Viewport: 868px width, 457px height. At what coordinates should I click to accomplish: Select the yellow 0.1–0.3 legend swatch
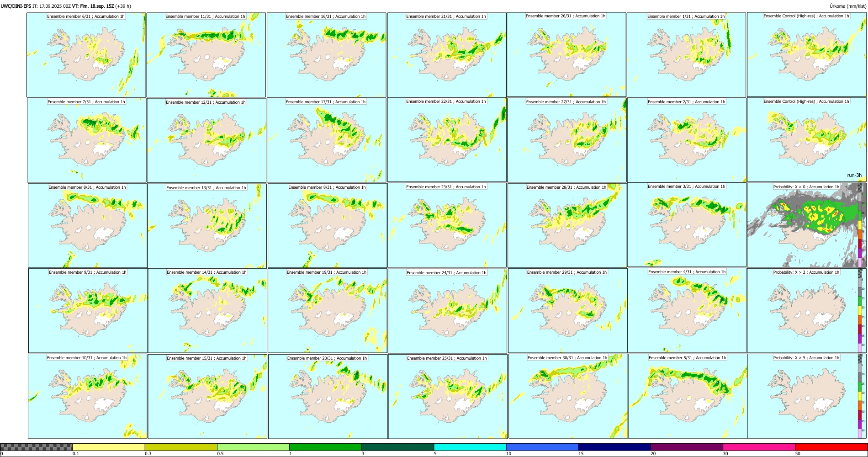(x=109, y=447)
